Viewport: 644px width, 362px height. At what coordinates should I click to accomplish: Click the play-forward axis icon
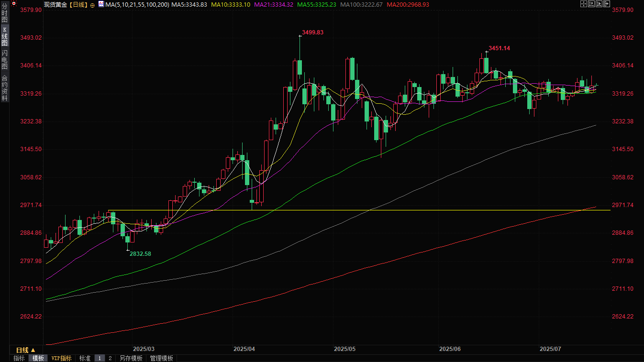(x=599, y=4)
